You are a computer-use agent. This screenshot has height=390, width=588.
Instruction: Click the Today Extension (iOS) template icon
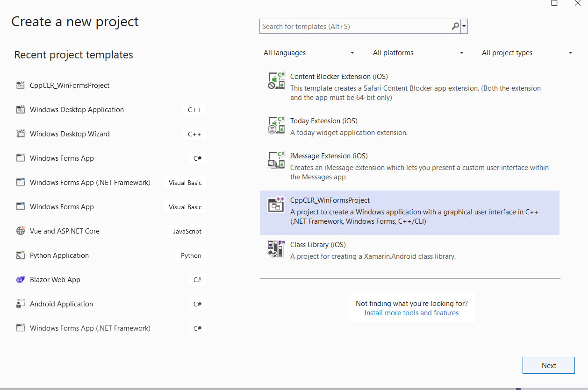(x=276, y=125)
